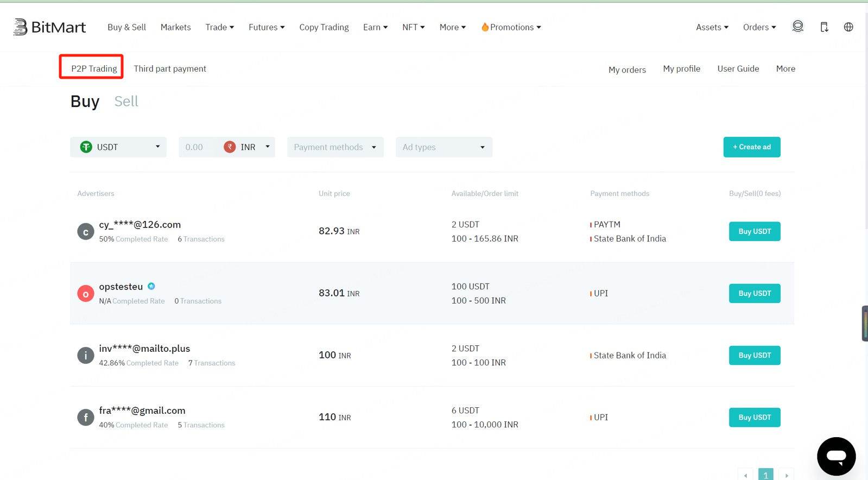Open the language globe icon

[848, 27]
